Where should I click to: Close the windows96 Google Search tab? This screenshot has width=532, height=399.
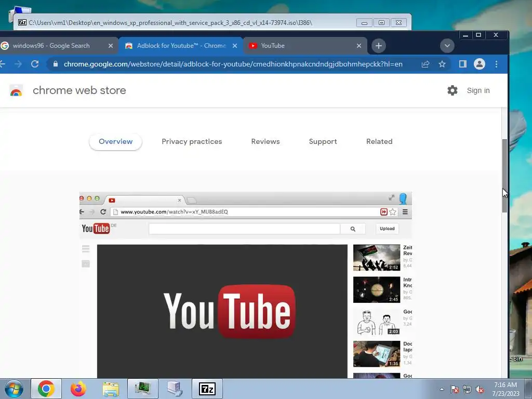111,46
